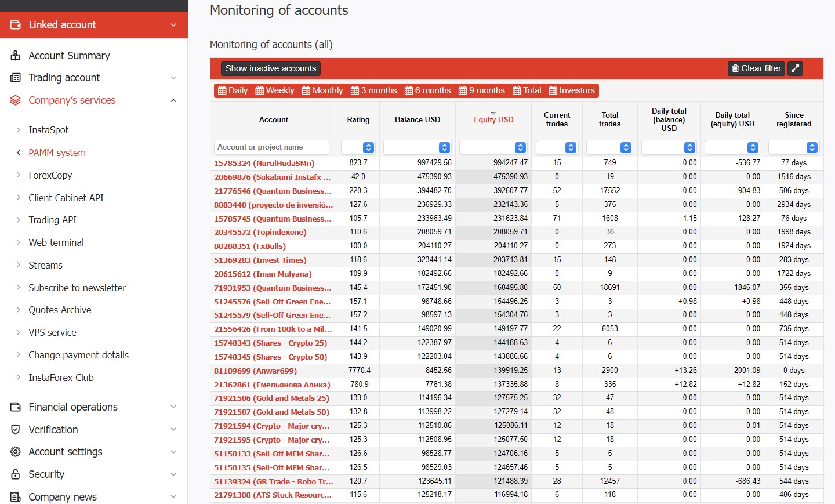Select the Weekly period tab
This screenshot has width=835, height=504.
pyautogui.click(x=275, y=90)
